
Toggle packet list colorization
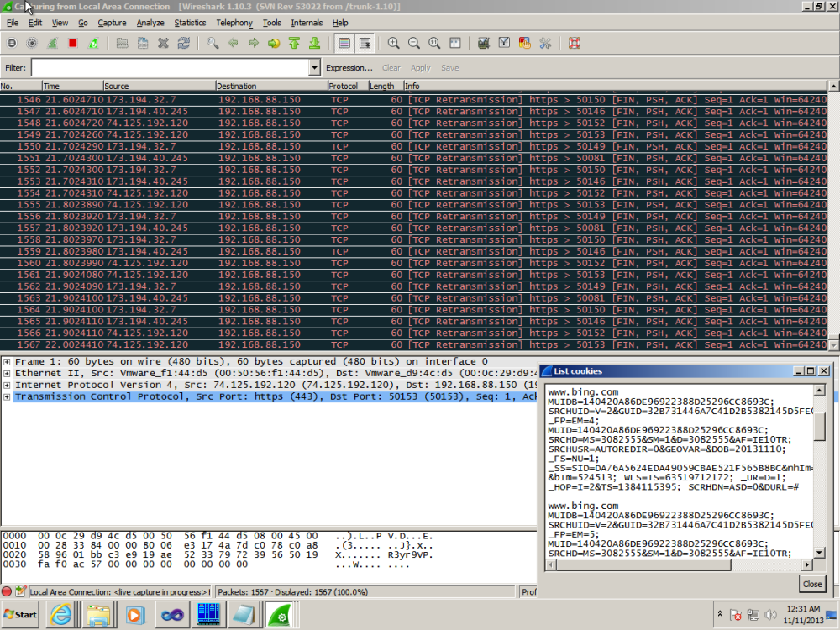coord(343,43)
